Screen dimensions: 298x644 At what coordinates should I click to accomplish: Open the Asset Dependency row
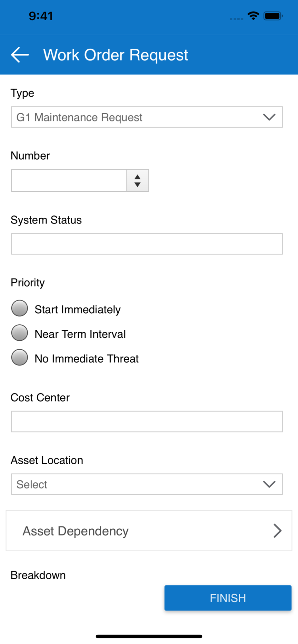click(149, 531)
